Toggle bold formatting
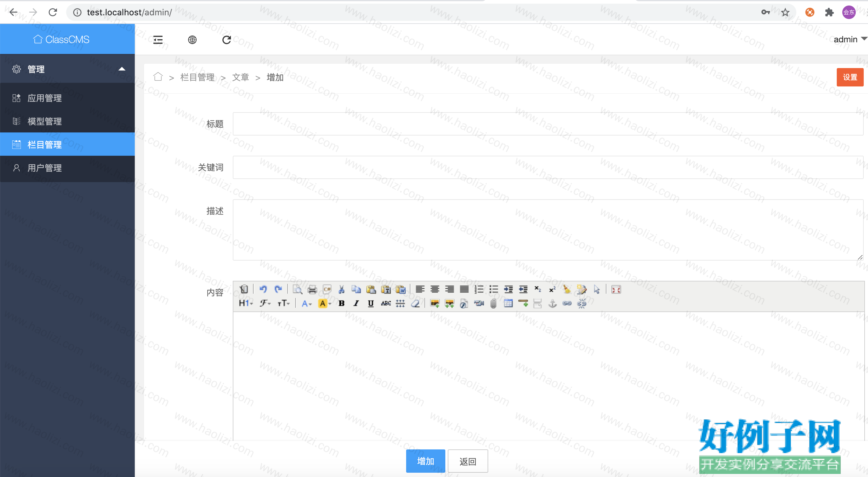Image resolution: width=868 pixels, height=477 pixels. click(341, 303)
